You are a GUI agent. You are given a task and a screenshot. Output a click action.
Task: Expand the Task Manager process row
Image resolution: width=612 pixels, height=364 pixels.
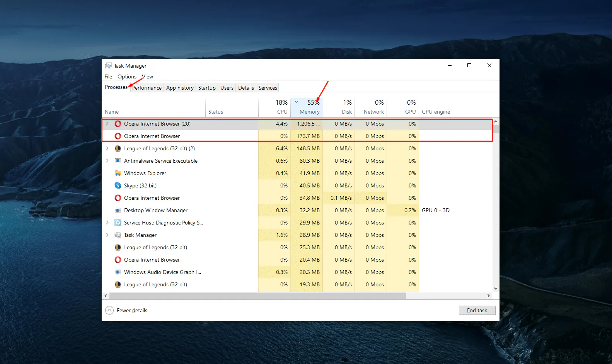click(x=107, y=235)
